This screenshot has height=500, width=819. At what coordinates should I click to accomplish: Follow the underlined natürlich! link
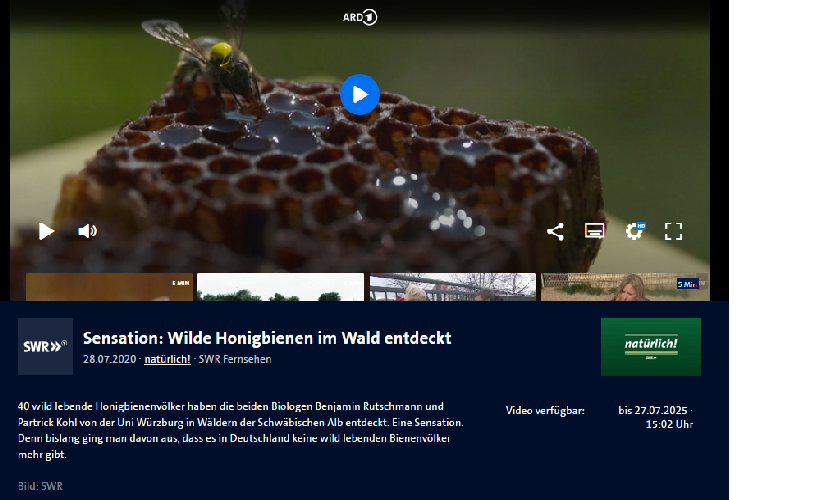coord(167,359)
